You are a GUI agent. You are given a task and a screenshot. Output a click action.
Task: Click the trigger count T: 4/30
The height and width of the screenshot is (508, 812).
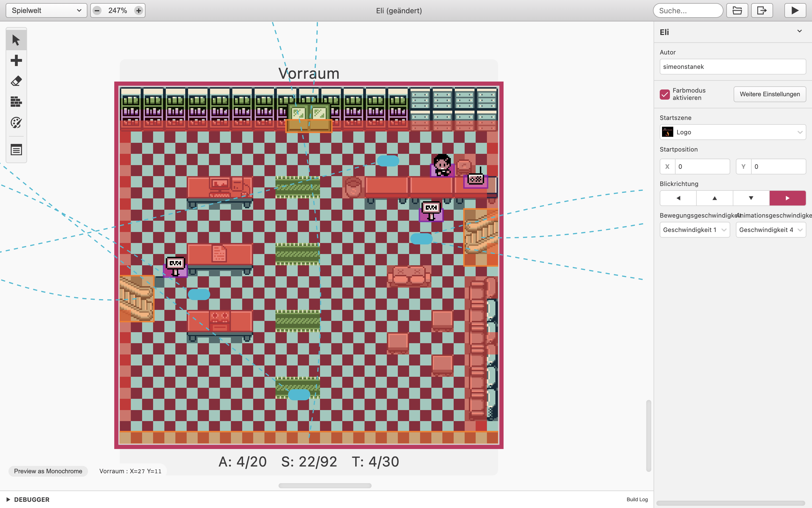375,462
